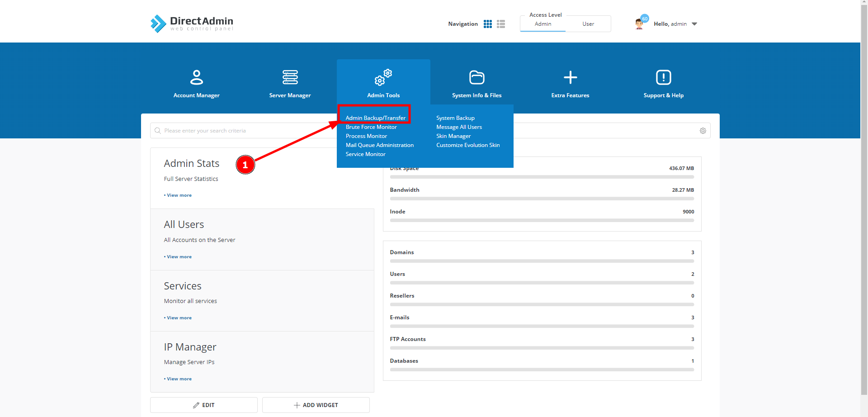
Task: Open the Account Manager icon menu
Action: 196,77
